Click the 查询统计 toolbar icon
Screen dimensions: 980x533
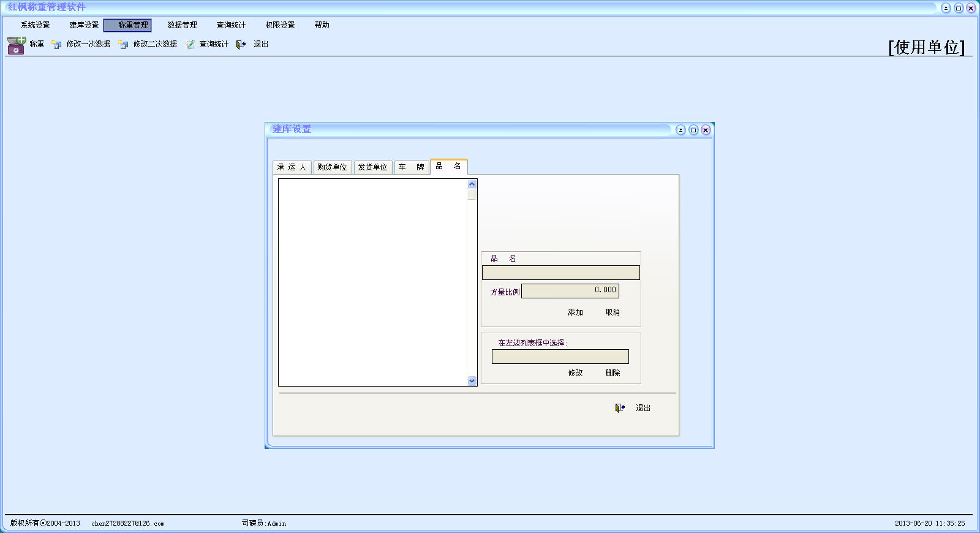[x=190, y=44]
